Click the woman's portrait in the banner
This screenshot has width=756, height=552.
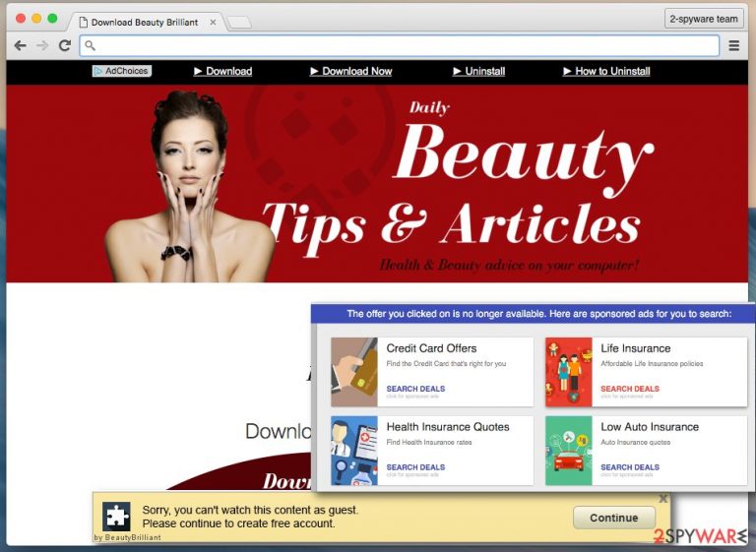190,186
